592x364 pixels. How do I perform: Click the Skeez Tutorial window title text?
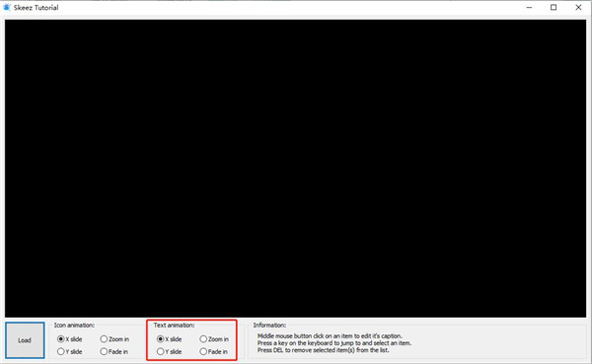(37, 8)
